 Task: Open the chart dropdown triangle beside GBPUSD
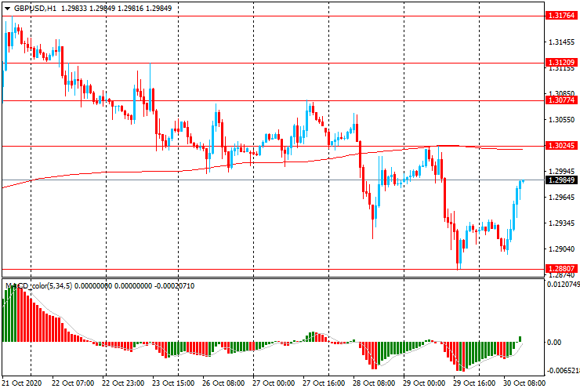pos(7,9)
